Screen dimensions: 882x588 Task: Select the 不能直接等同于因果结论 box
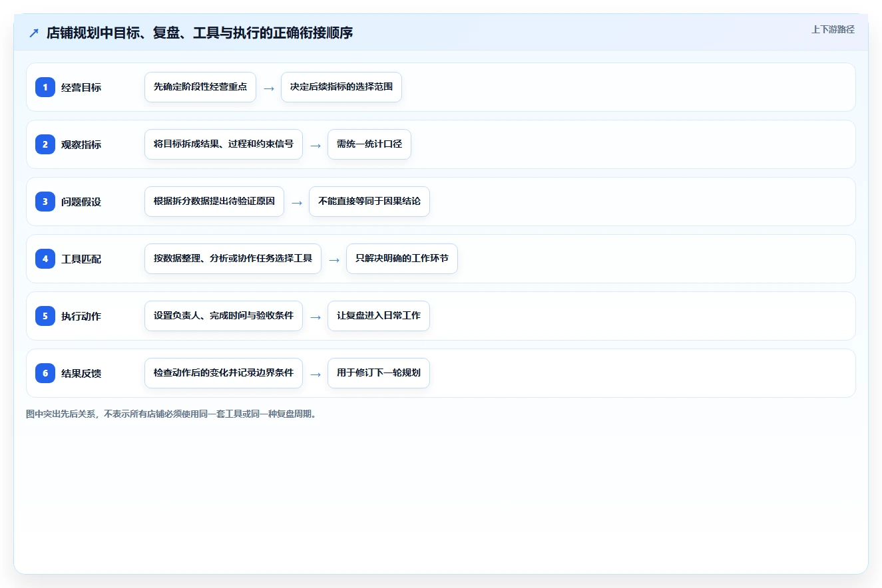pos(369,202)
